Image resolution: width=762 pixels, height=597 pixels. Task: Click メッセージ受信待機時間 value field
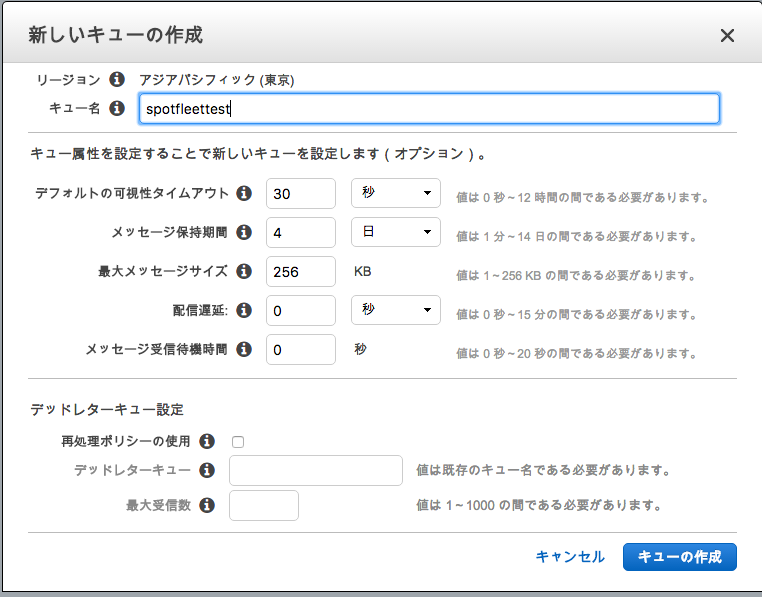coord(301,349)
